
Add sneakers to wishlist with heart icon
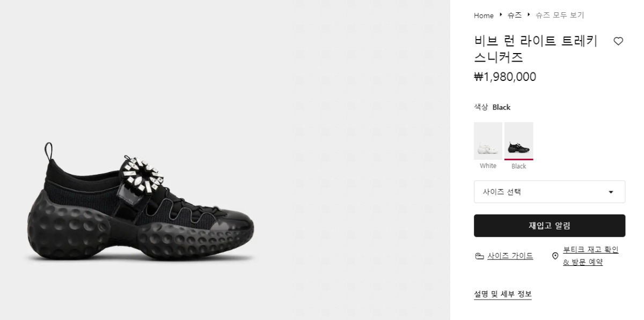click(618, 41)
